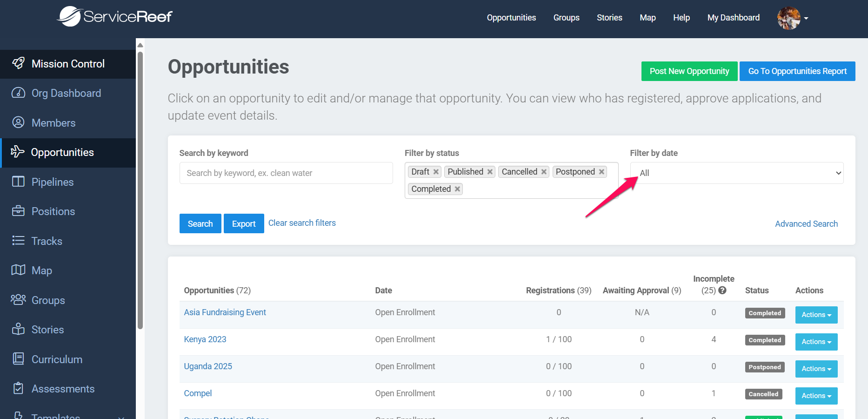Open Stories in top navigation
Image resolution: width=868 pixels, height=419 pixels.
click(609, 18)
